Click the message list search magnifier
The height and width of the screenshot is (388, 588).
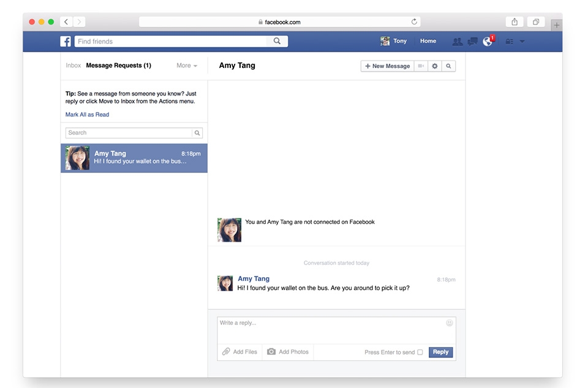click(197, 133)
